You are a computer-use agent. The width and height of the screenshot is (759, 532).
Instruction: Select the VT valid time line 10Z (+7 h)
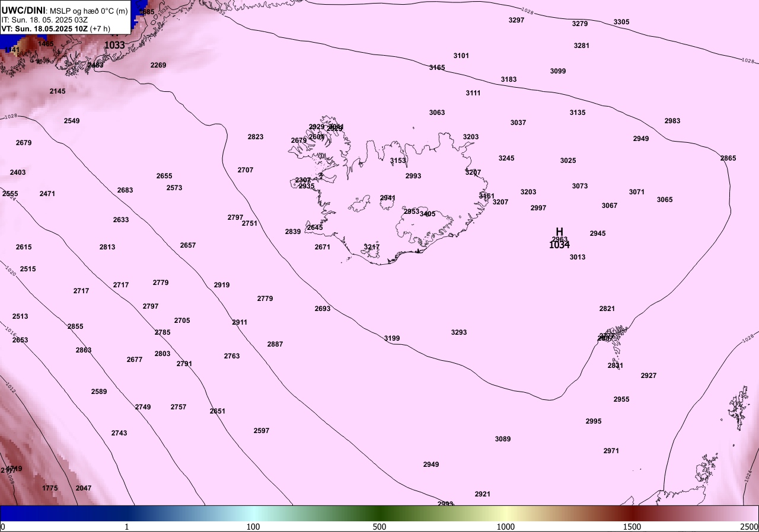pyautogui.click(x=55, y=28)
